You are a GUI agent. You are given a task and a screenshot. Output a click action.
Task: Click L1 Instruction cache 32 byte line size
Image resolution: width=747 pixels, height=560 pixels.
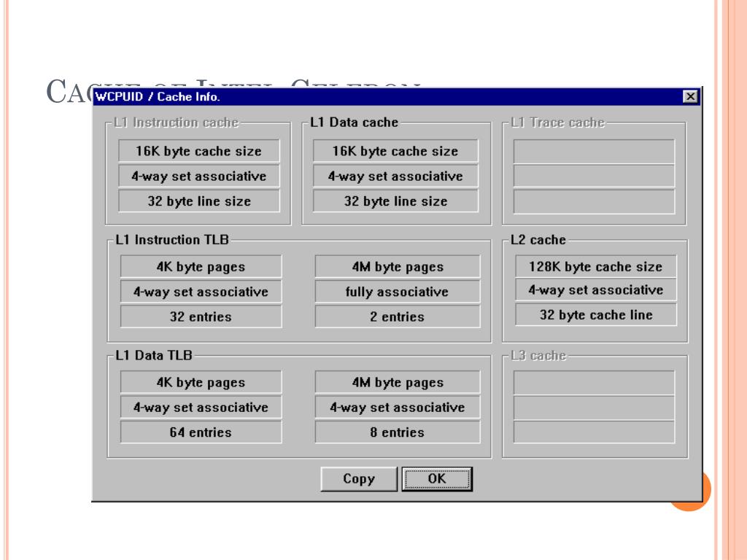pos(198,201)
